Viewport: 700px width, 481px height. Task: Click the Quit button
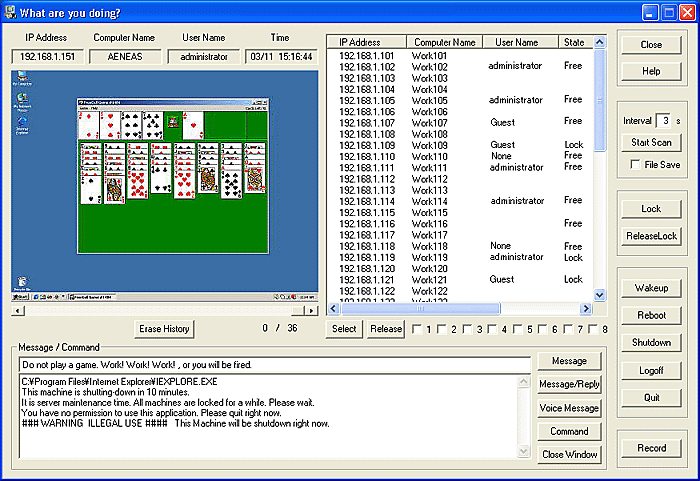tap(651, 397)
